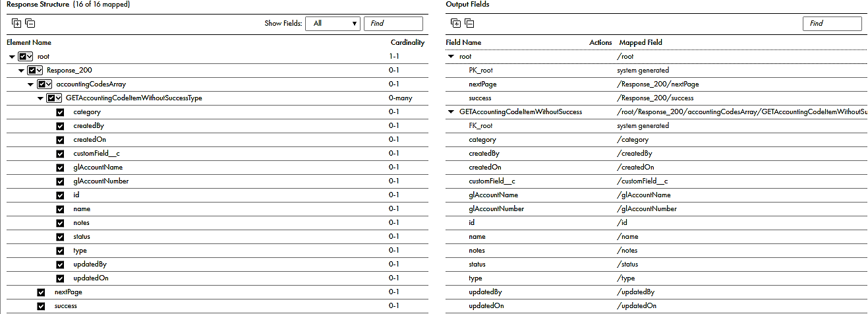Collapse root group in Output Fields
The image size is (868, 314).
[x=451, y=57]
